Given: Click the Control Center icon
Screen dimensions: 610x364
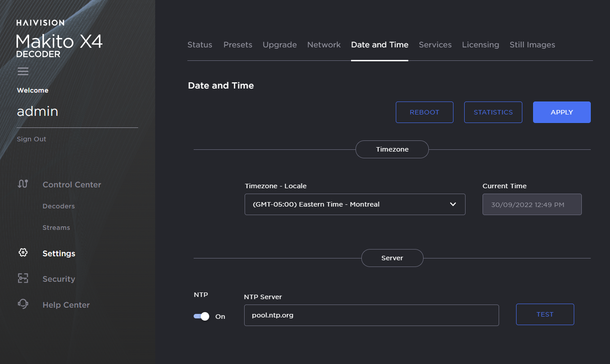Looking at the screenshot, I should coord(23,184).
